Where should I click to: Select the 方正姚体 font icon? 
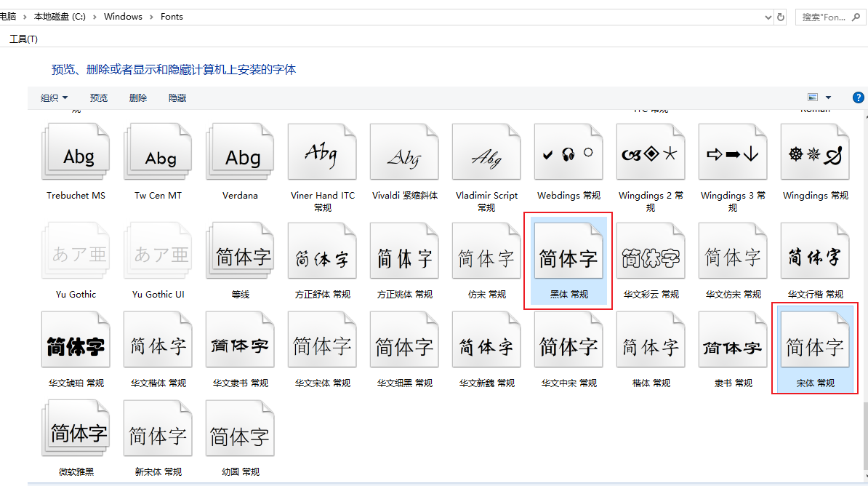[x=404, y=251]
